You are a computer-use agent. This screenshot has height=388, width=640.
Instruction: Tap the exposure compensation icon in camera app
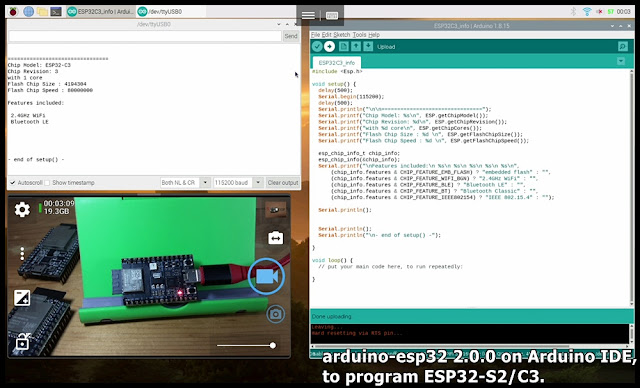tap(22, 298)
